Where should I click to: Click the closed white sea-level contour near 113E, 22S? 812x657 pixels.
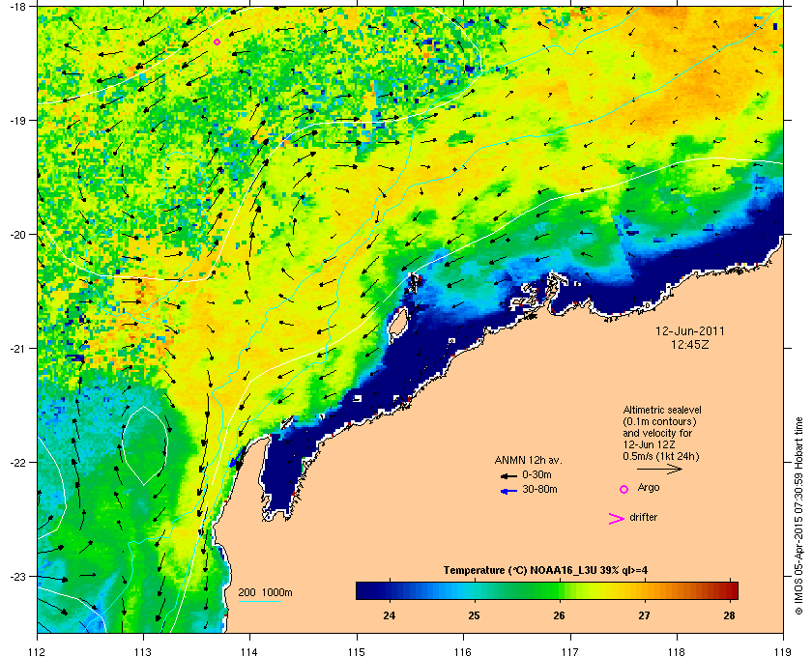pyautogui.click(x=144, y=445)
